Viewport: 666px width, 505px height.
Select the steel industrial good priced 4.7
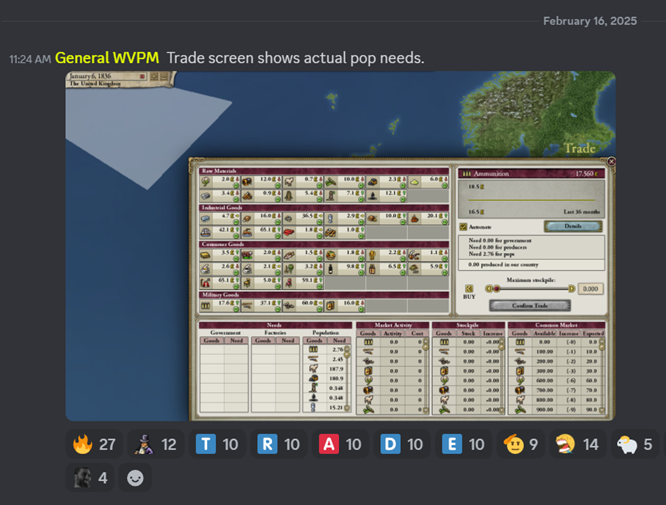click(220, 219)
